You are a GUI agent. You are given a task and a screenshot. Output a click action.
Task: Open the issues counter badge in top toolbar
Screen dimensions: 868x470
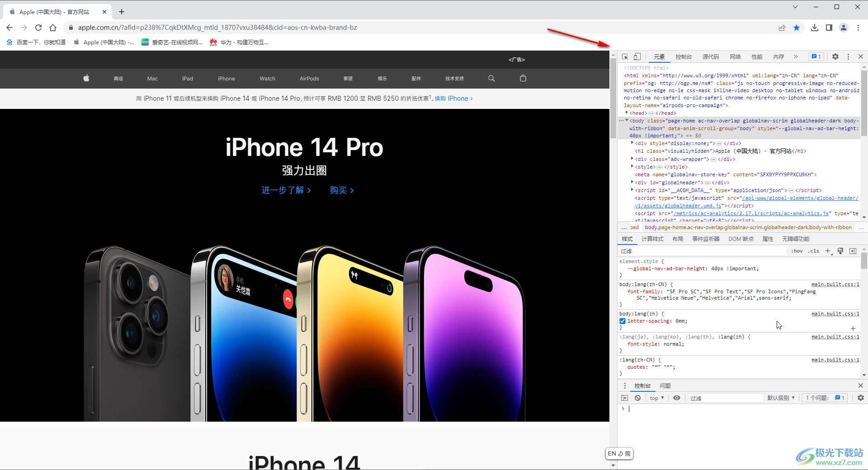coord(816,56)
